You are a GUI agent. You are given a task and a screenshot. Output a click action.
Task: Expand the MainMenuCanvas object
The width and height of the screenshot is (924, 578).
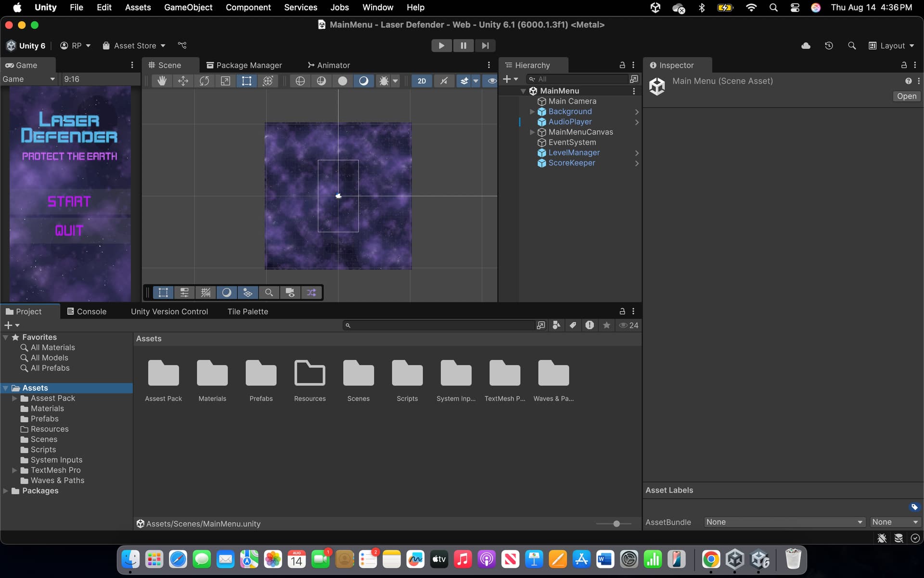coord(532,132)
